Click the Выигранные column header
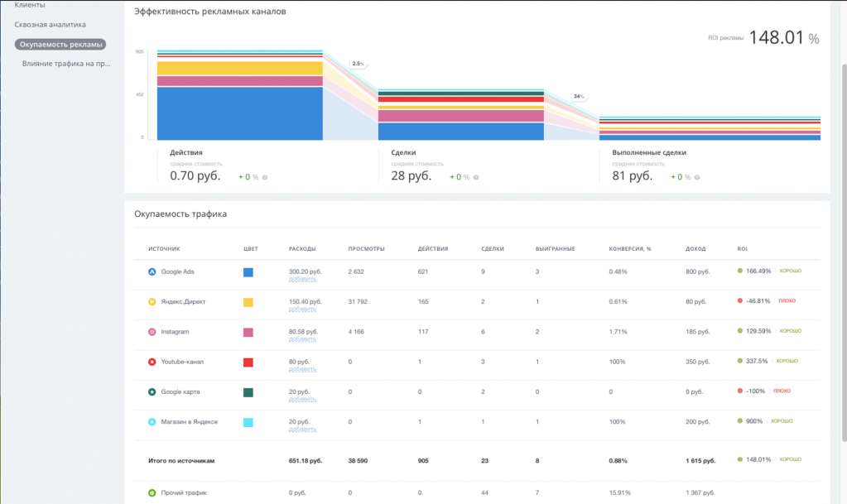Viewport: 847px width, 504px height. point(556,249)
